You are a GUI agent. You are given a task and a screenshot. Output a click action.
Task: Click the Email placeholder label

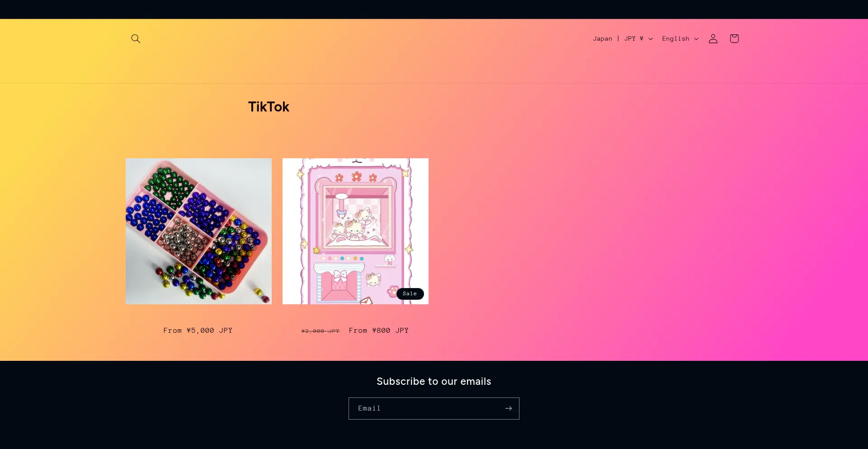[x=369, y=408]
